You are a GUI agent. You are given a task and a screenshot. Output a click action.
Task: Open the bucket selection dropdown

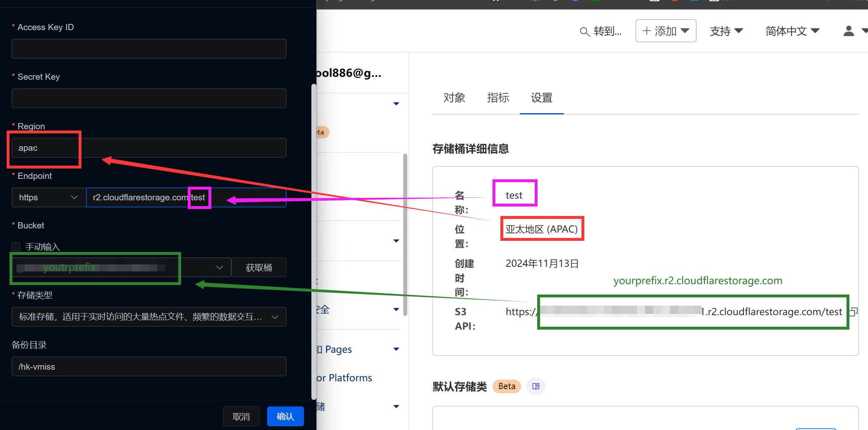[219, 268]
